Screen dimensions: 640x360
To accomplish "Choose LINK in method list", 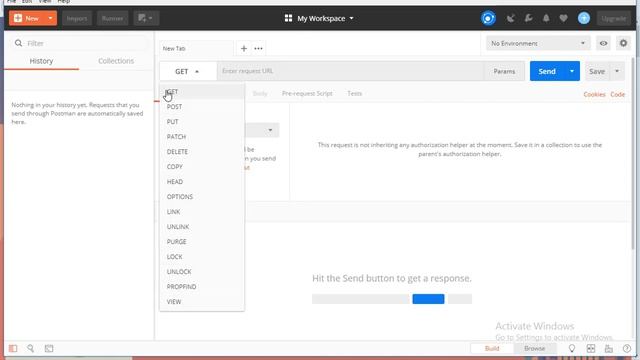I will coord(202,212).
